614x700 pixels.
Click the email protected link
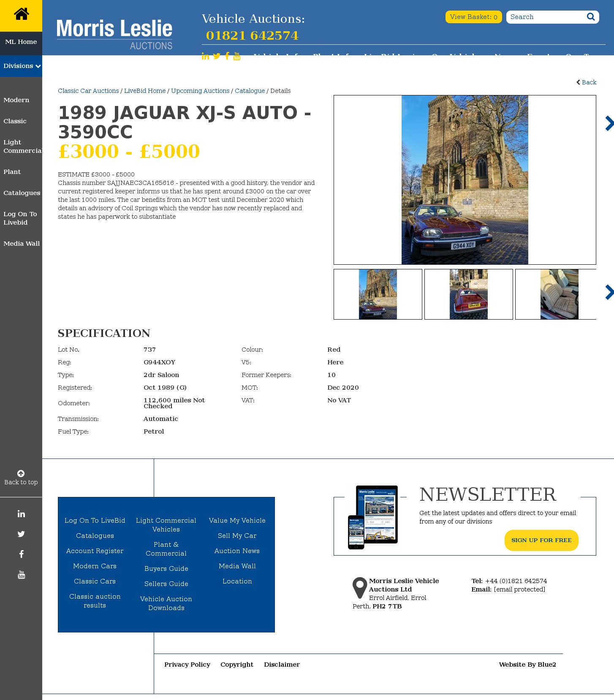(x=519, y=589)
